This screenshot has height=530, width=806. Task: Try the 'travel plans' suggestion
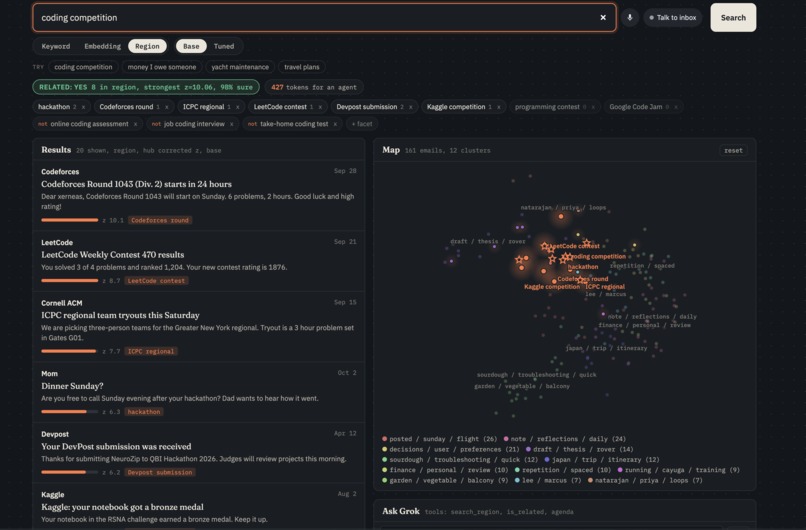(x=302, y=67)
